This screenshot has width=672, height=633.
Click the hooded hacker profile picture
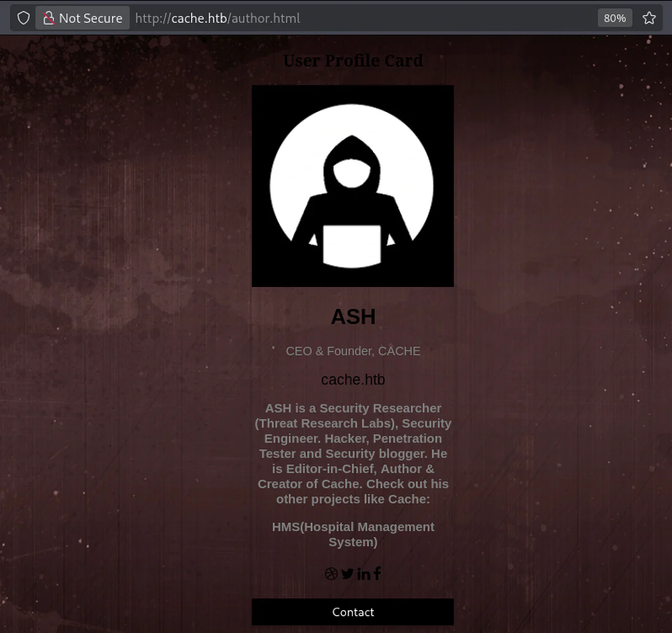point(353,186)
